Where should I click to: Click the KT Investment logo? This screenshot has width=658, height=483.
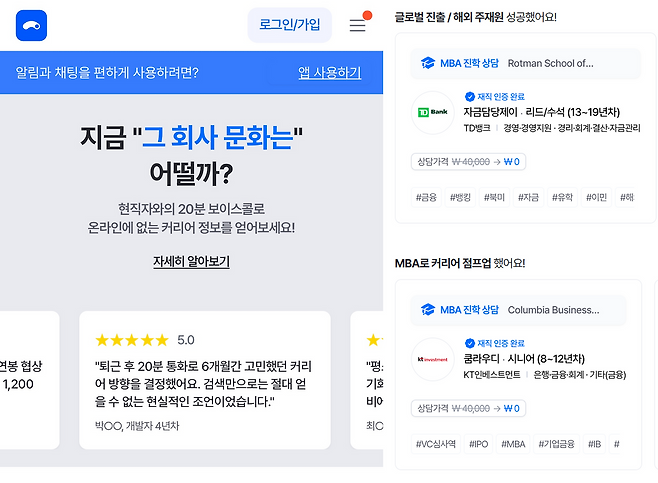[x=431, y=359]
